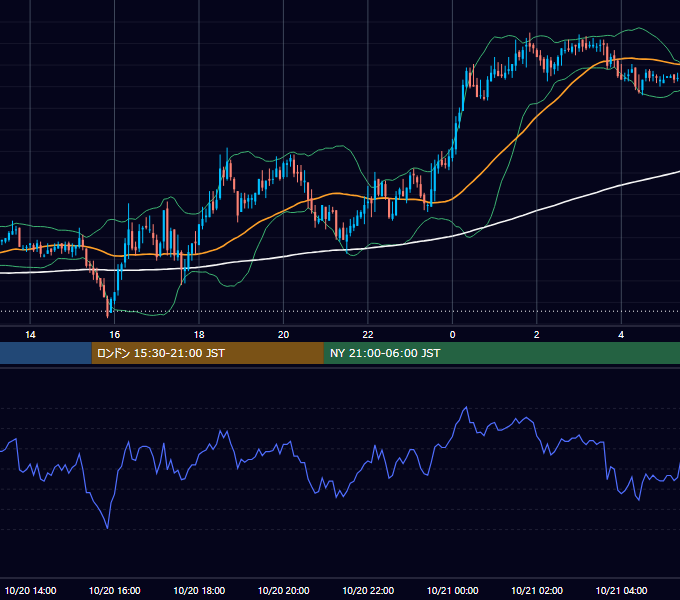The image size is (680, 600).
Task: Click hour label 16 on price chart axis
Action: pyautogui.click(x=114, y=335)
